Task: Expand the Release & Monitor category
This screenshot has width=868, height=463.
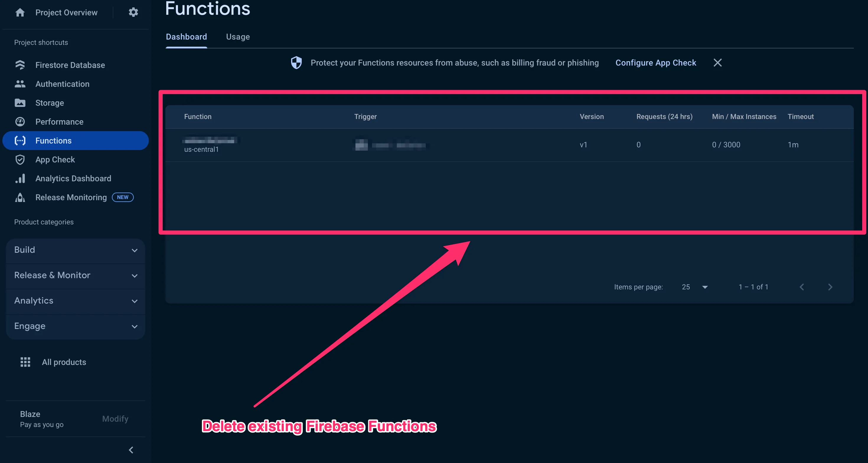Action: [76, 275]
